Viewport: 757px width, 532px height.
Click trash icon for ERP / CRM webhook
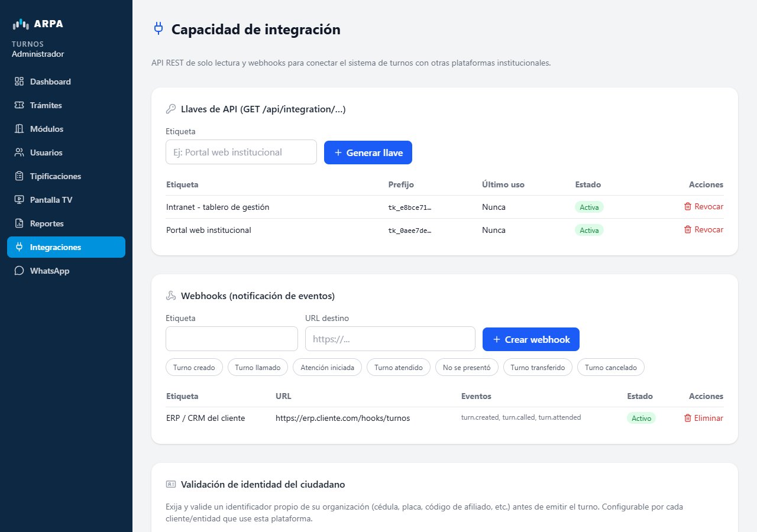point(688,418)
